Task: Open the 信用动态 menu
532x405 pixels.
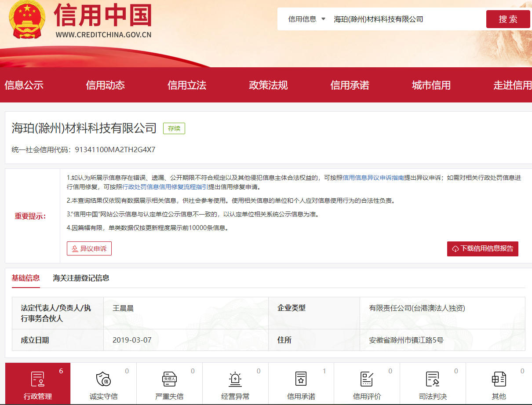Action: pos(106,85)
